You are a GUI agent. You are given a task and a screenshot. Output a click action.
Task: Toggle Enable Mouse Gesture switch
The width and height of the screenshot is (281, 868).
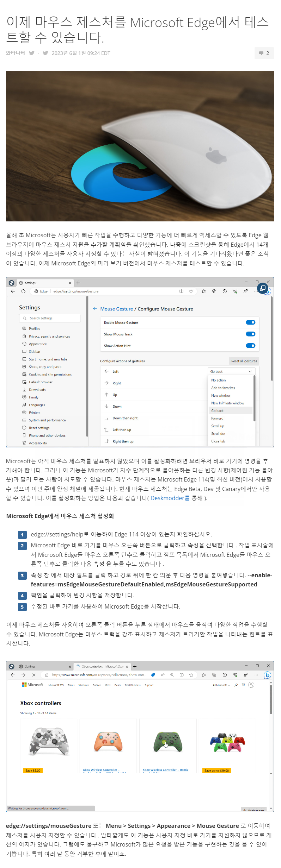(x=251, y=322)
